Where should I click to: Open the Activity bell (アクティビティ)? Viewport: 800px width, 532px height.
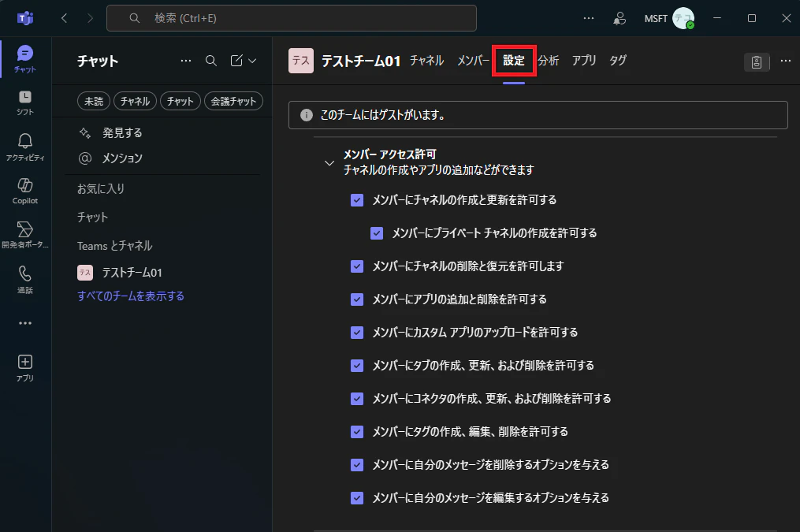tap(25, 147)
